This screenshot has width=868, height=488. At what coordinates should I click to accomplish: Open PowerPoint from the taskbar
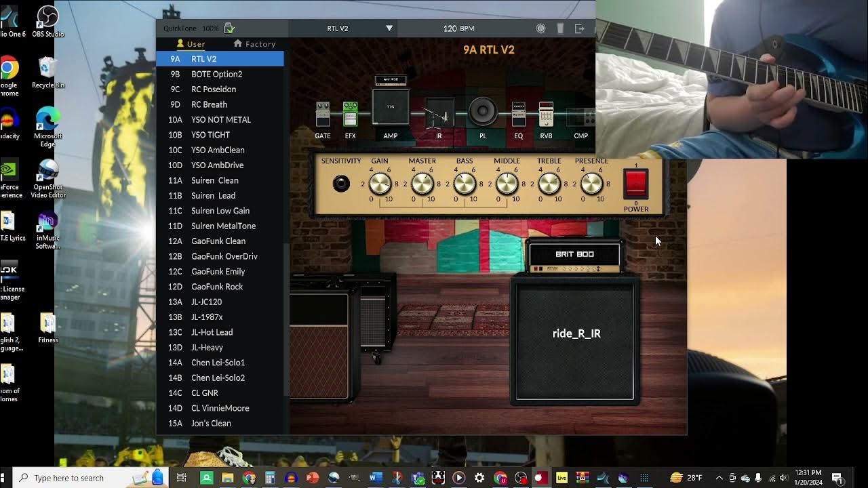click(x=312, y=478)
